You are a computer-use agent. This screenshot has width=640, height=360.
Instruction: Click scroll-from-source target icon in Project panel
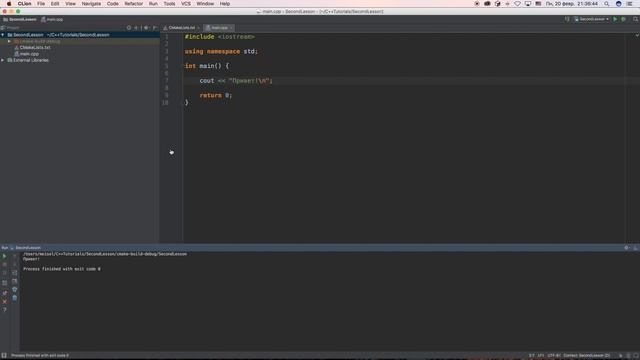(129, 28)
